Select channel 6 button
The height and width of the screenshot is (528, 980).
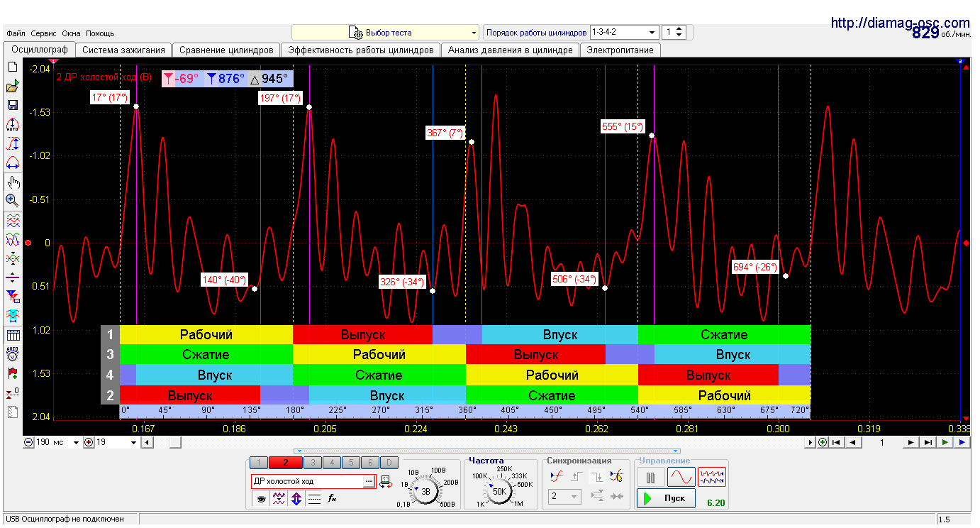[369, 463]
